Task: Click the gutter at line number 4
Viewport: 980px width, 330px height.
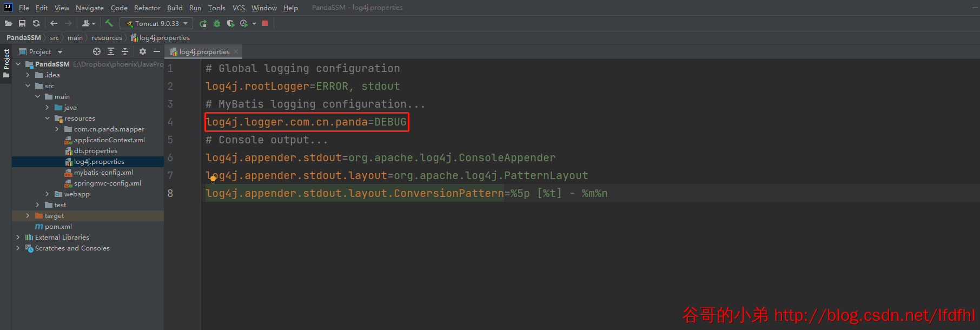Action: pos(170,122)
